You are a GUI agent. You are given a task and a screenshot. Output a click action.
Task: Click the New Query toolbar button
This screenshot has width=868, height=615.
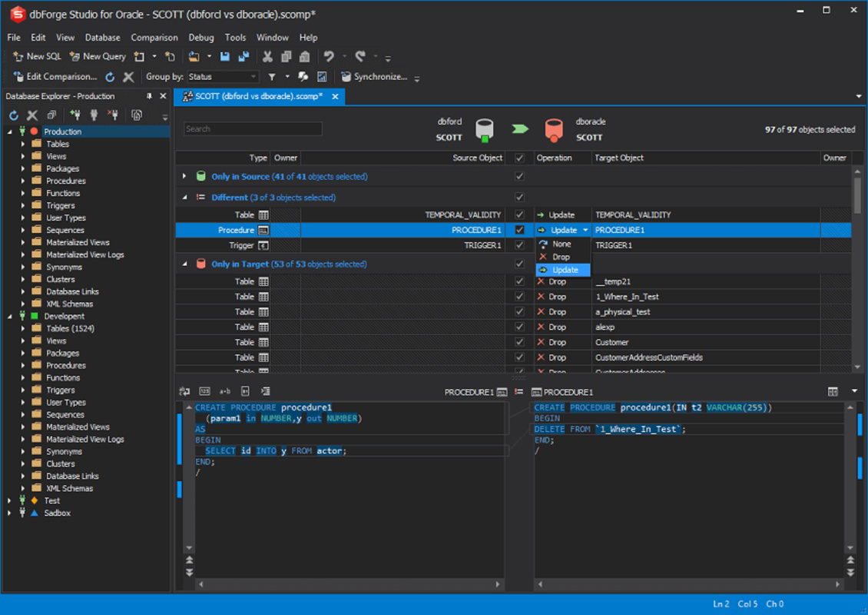98,57
